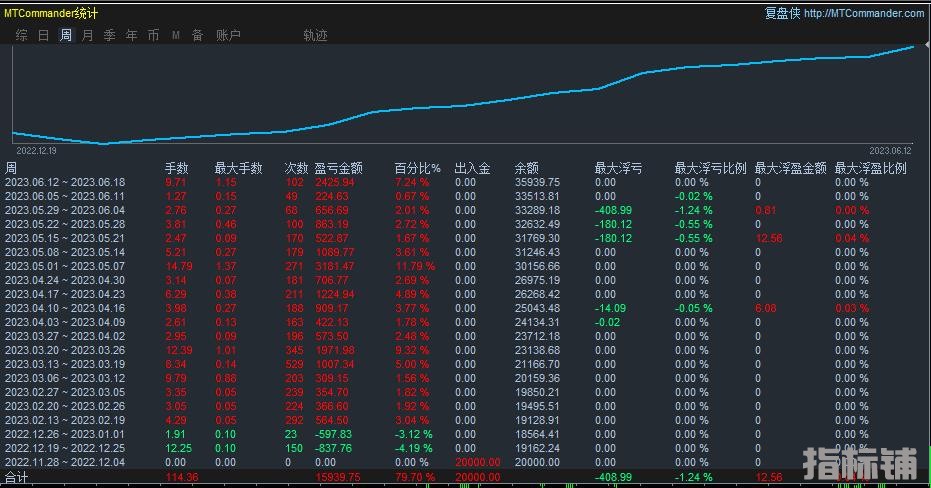Click the 2425.94 profit value

[x=335, y=182]
